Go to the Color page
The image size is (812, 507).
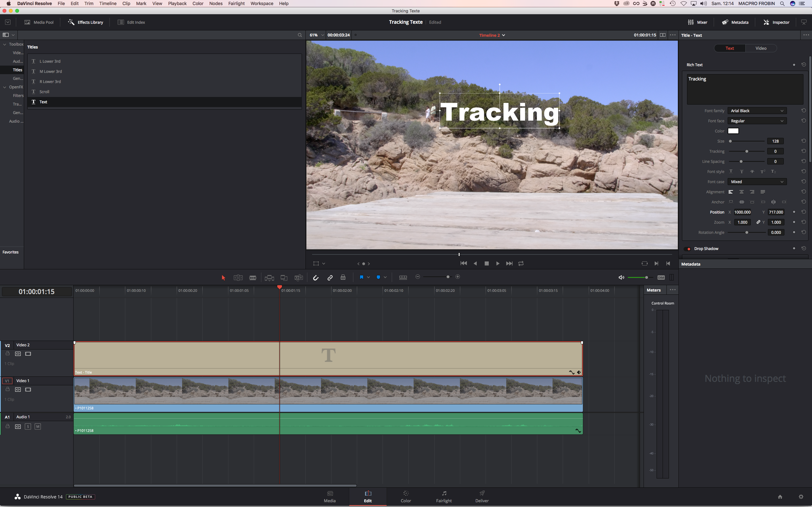[x=405, y=497]
